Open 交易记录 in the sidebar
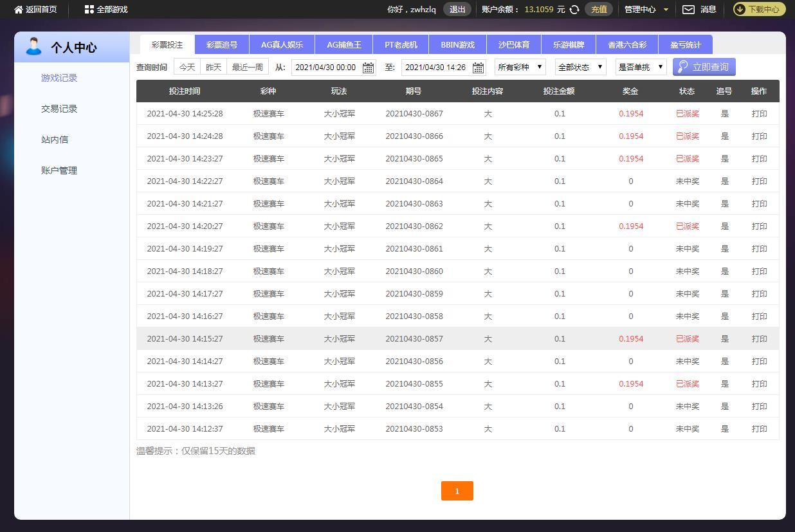795x532 pixels. coord(59,109)
